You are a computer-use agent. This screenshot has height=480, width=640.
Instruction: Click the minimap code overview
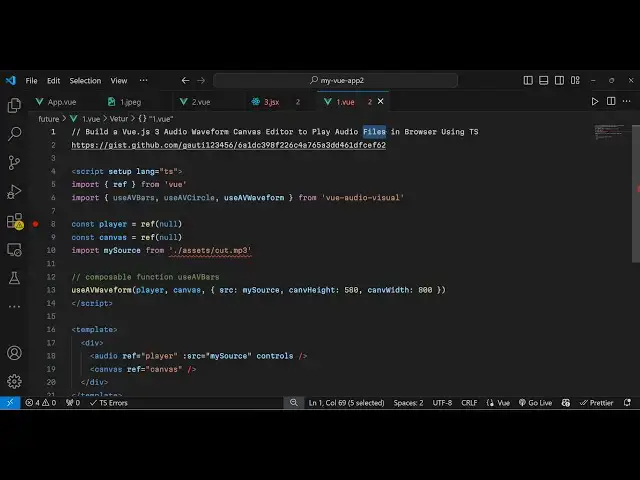[x=610, y=132]
